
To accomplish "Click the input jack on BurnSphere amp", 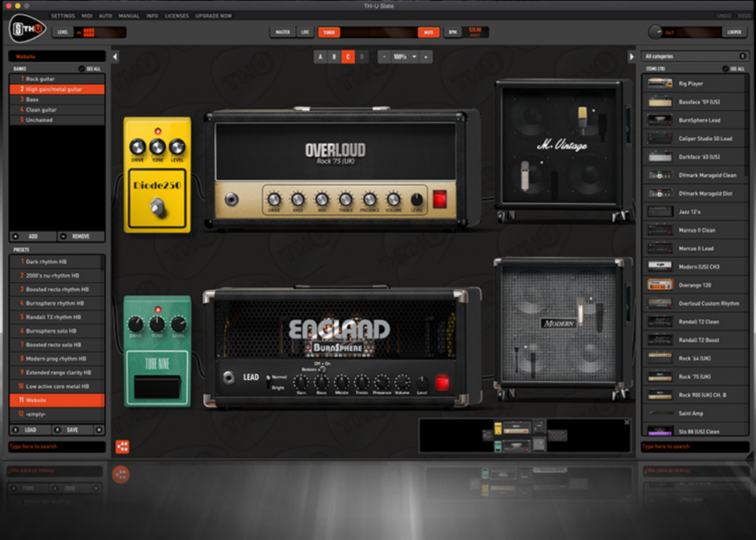I will click(x=229, y=377).
